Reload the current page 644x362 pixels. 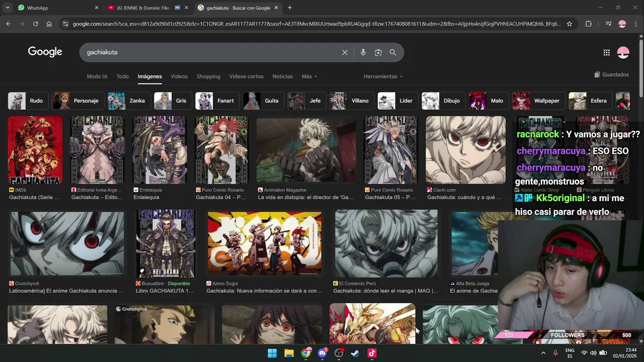(x=35, y=24)
